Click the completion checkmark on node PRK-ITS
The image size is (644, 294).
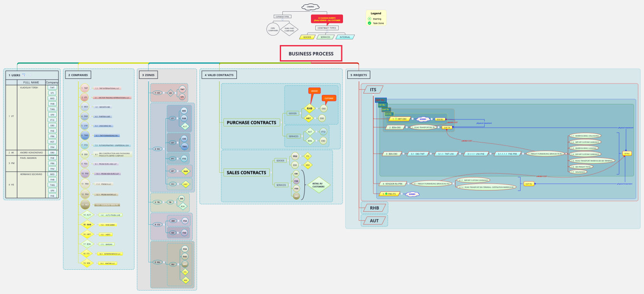click(x=386, y=194)
